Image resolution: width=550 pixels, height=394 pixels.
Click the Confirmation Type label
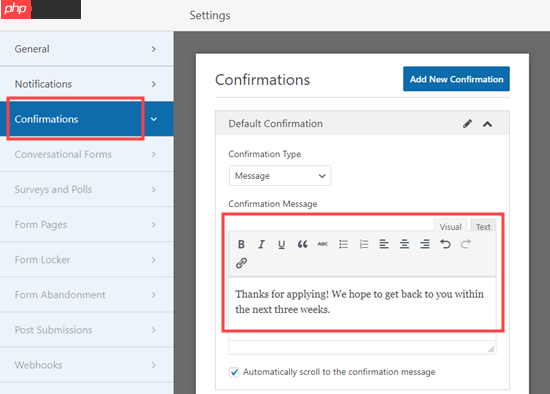(264, 154)
